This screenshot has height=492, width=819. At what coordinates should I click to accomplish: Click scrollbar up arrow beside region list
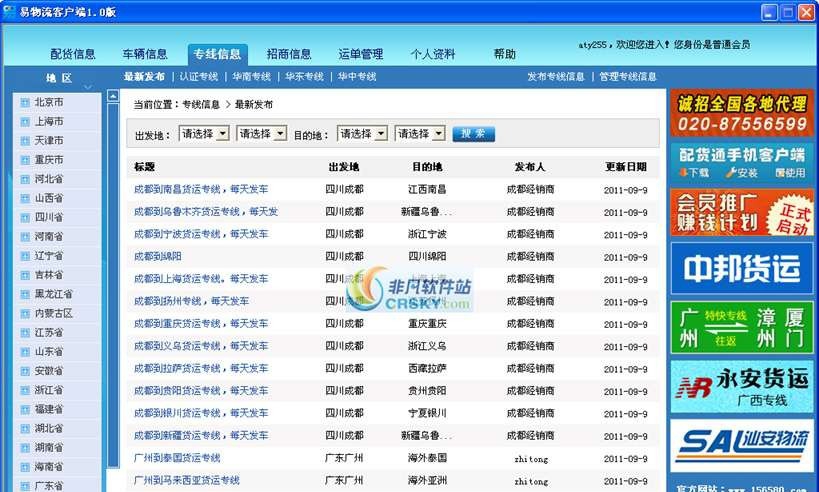pyautogui.click(x=113, y=96)
